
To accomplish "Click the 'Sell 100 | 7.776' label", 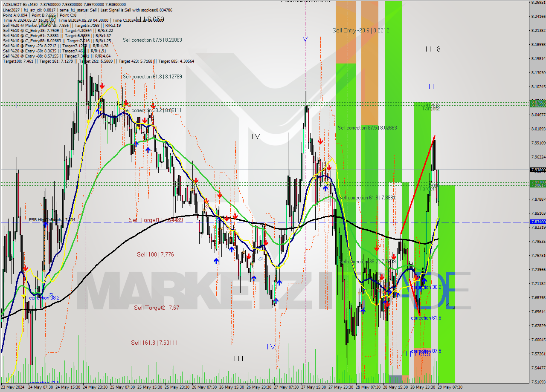I will (x=155, y=254).
